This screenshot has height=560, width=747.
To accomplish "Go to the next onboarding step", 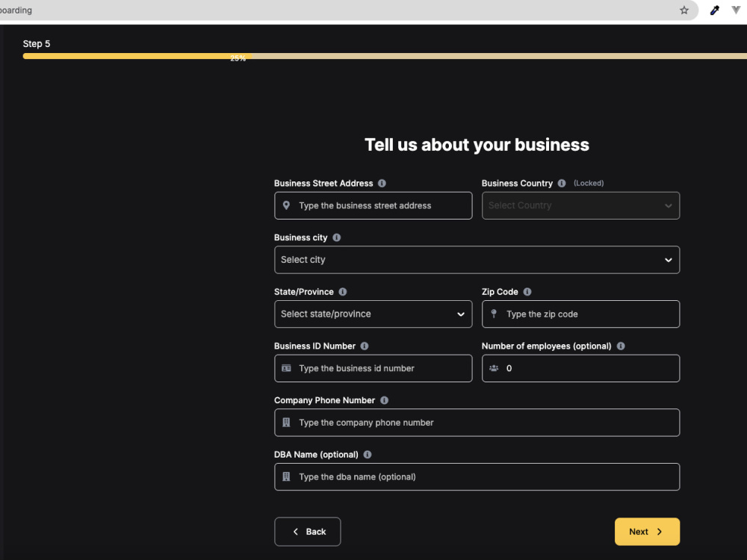I will coord(647,532).
